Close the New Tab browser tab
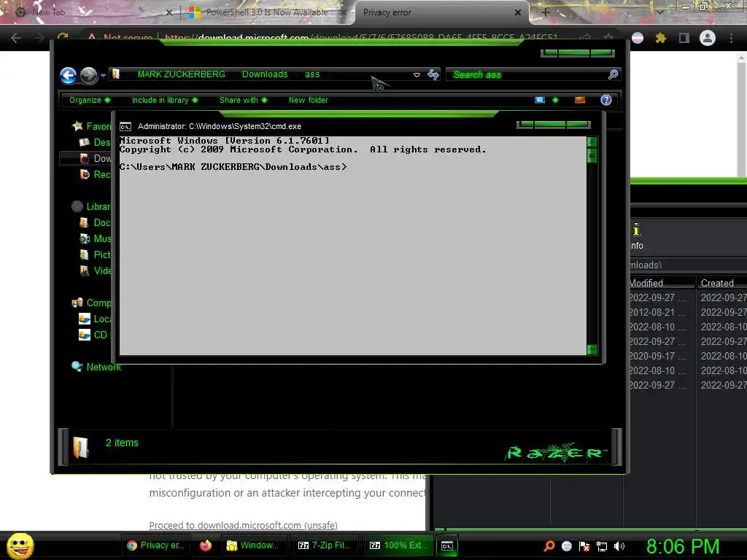The height and width of the screenshot is (560, 747). pos(169,12)
